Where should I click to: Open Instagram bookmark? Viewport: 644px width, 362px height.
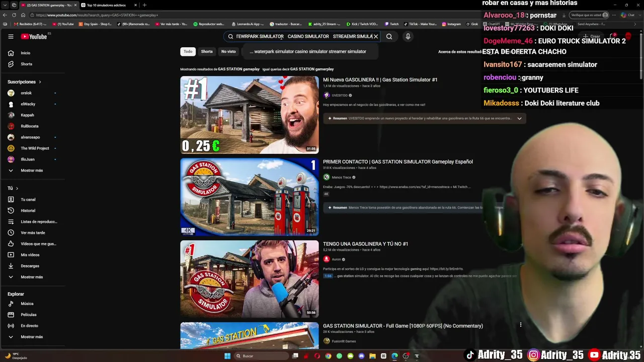tap(451, 24)
